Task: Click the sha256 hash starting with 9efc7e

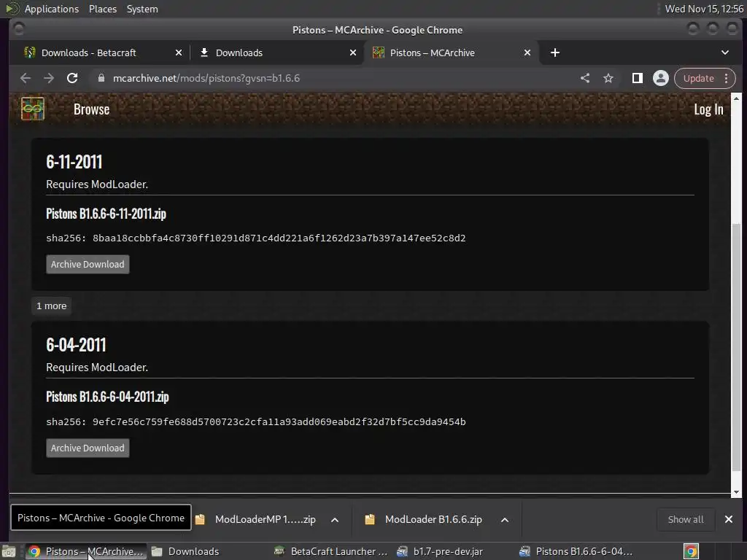Action: [279, 422]
